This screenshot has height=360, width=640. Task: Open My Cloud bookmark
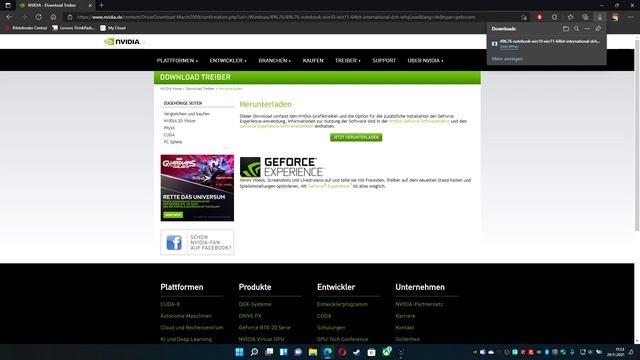(x=113, y=28)
